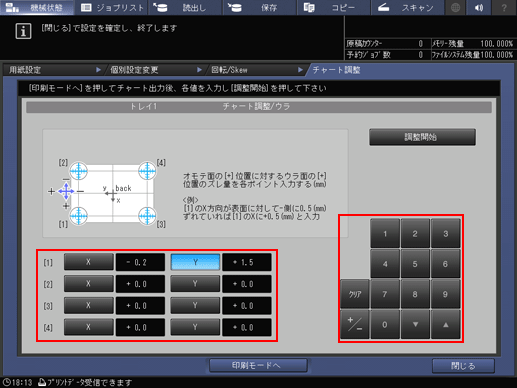Screen dimensions: 517x388
Task: Click the トレイ1 header label
Action: coord(144,107)
